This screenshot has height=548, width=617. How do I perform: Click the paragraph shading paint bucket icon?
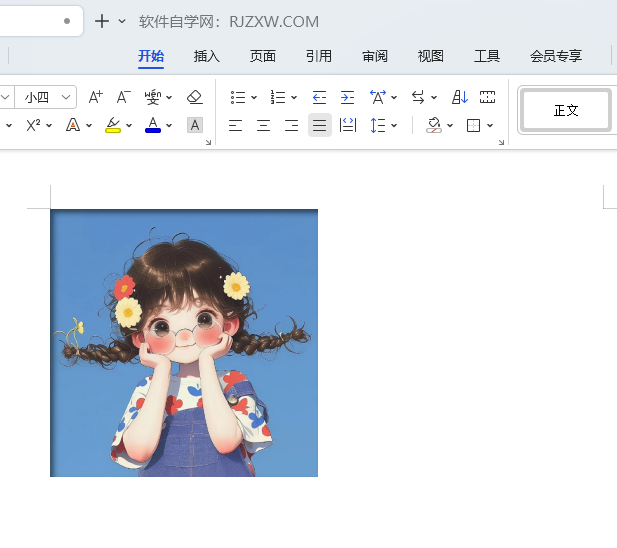434,125
